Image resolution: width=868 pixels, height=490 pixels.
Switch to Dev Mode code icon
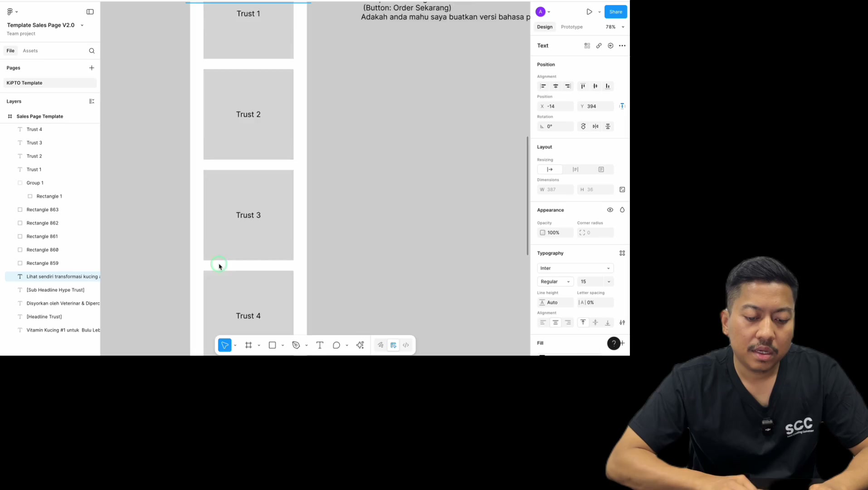406,345
